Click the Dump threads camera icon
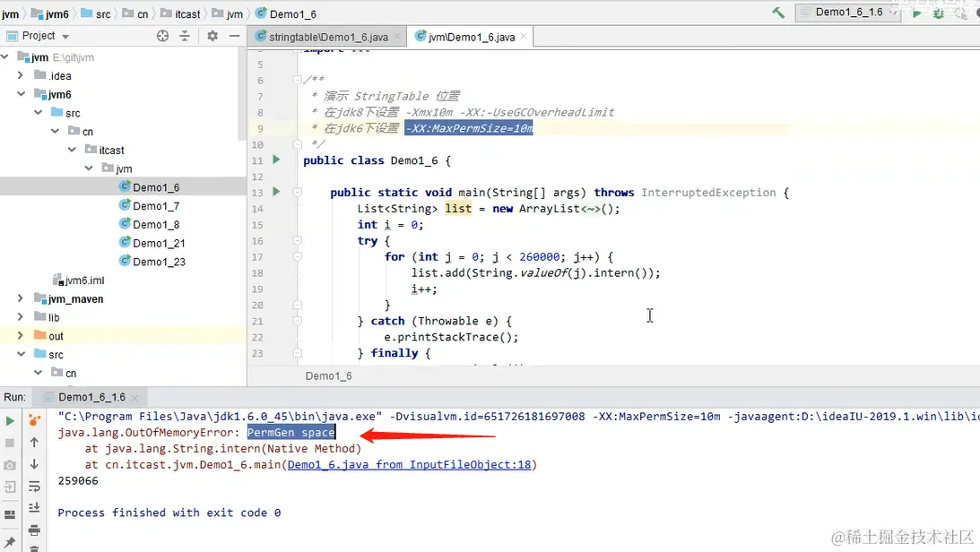980x552 pixels. [x=9, y=465]
